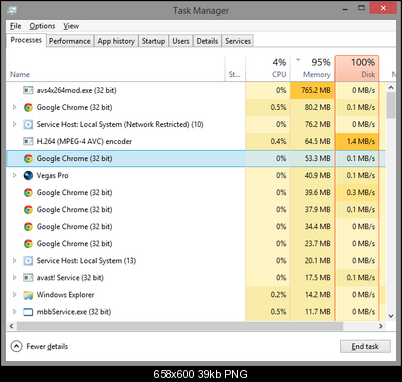The image size is (402, 382).
Task: Select the avs4x264mod.exe (32 bit) row name
Action: point(76,90)
